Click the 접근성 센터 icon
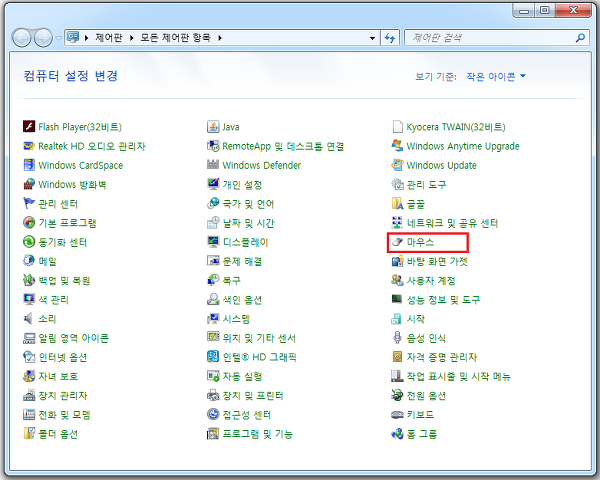Screen dimensions: 600x480 pyautogui.click(x=213, y=415)
